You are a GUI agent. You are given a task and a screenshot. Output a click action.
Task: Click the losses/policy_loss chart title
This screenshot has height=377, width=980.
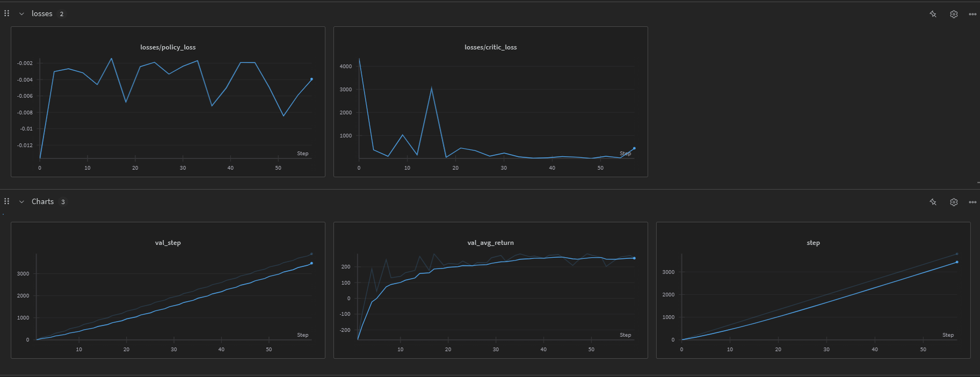(x=168, y=47)
